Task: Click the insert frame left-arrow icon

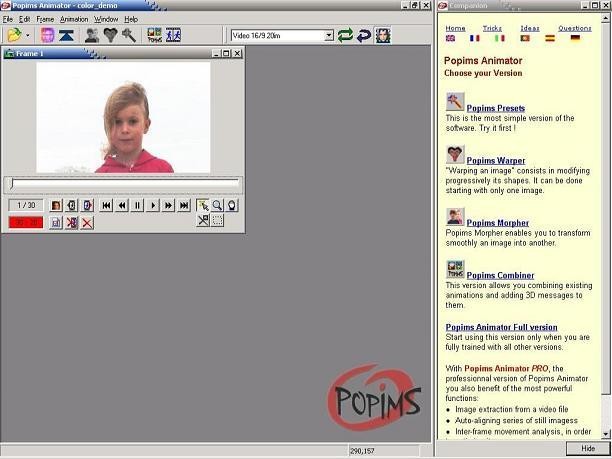Action: coord(72,205)
